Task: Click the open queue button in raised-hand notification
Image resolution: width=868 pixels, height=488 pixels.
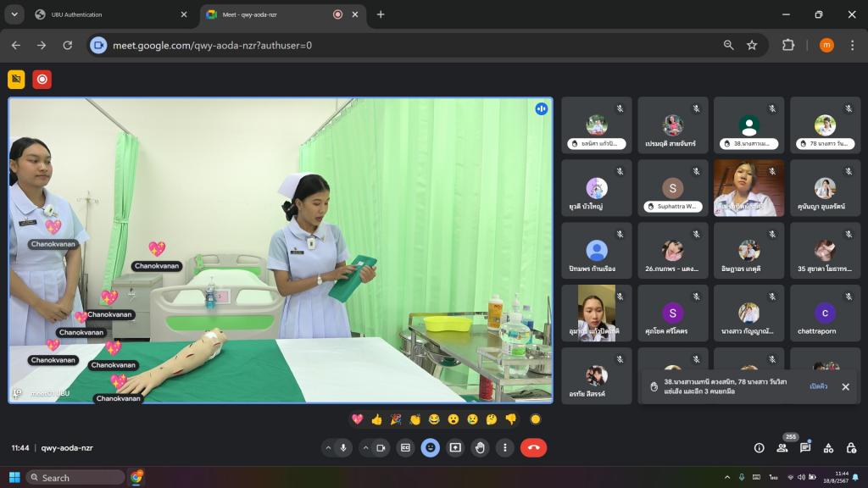Action: point(818,386)
